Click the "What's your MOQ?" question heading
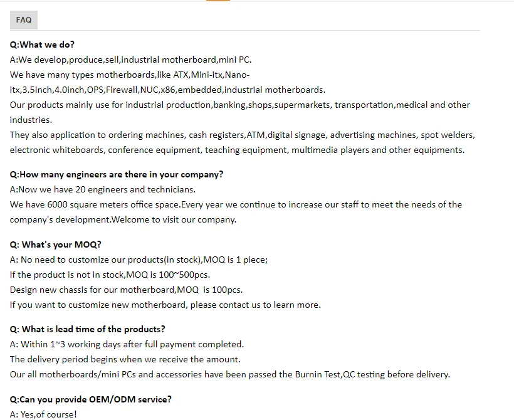Viewport: 514px width, 420px height. (56, 244)
